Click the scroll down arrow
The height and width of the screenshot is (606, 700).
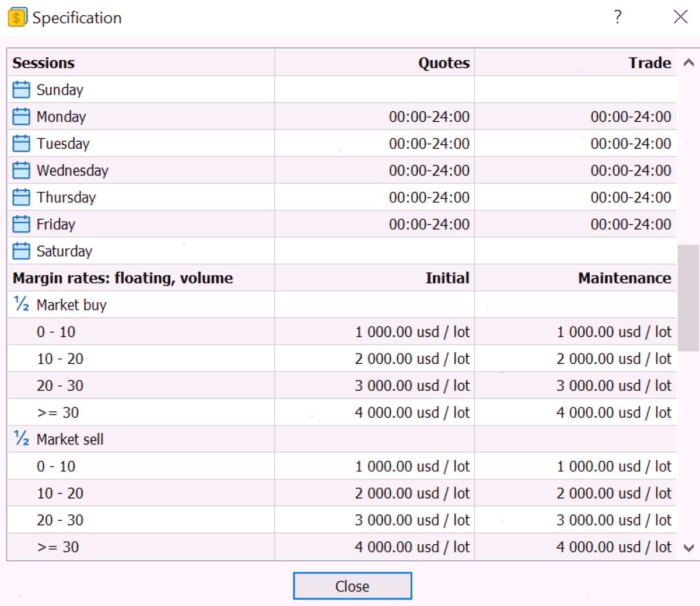[x=688, y=548]
